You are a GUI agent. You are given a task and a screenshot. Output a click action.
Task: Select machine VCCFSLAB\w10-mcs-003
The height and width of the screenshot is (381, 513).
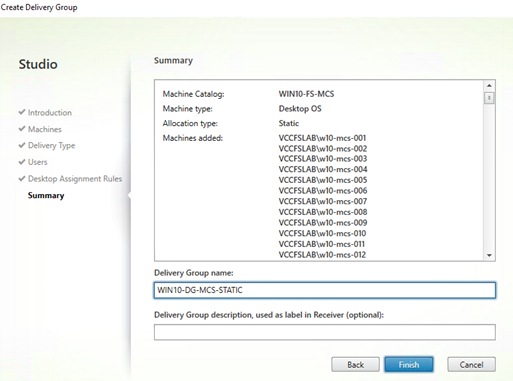tap(323, 159)
